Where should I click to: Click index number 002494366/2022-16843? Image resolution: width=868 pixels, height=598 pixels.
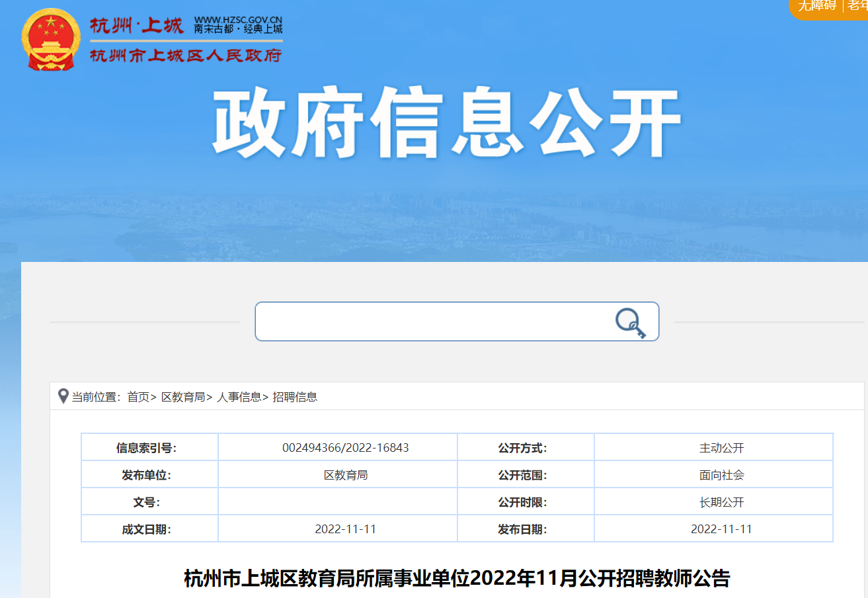pyautogui.click(x=345, y=448)
